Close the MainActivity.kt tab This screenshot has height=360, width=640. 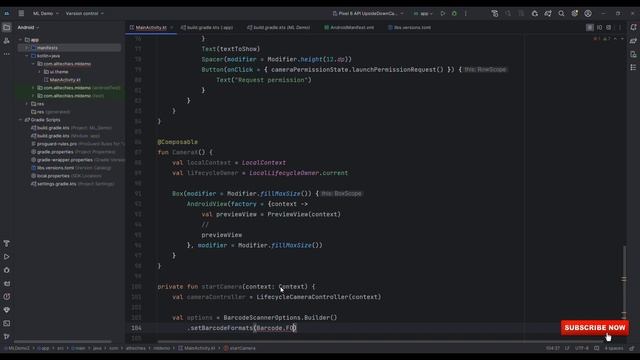[172, 28]
